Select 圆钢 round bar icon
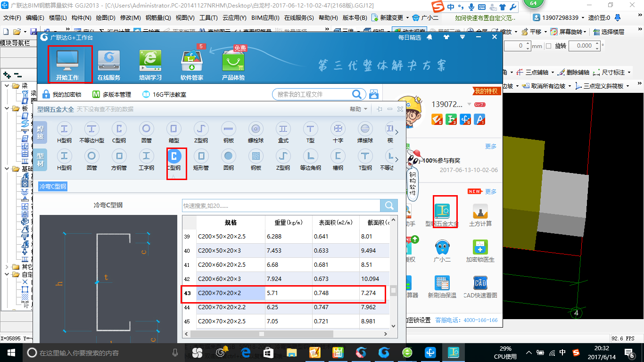The width and height of the screenshot is (644, 362). pyautogui.click(x=229, y=156)
